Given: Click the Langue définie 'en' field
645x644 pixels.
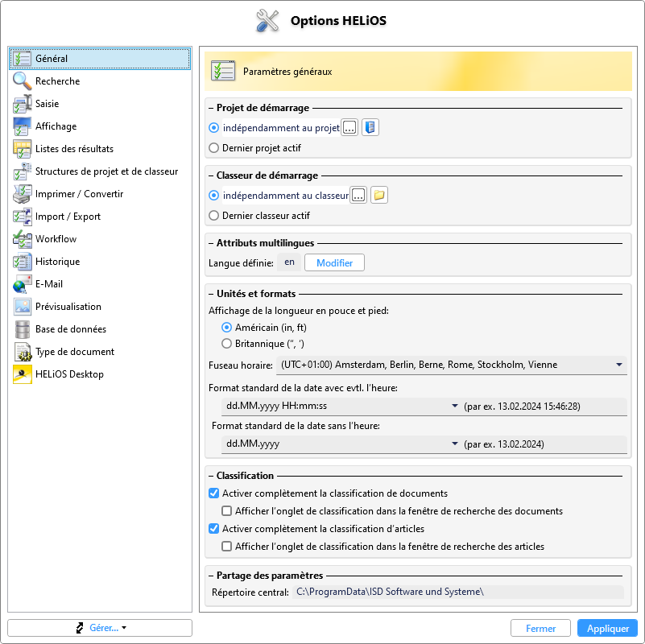Looking at the screenshot, I should point(289,262).
